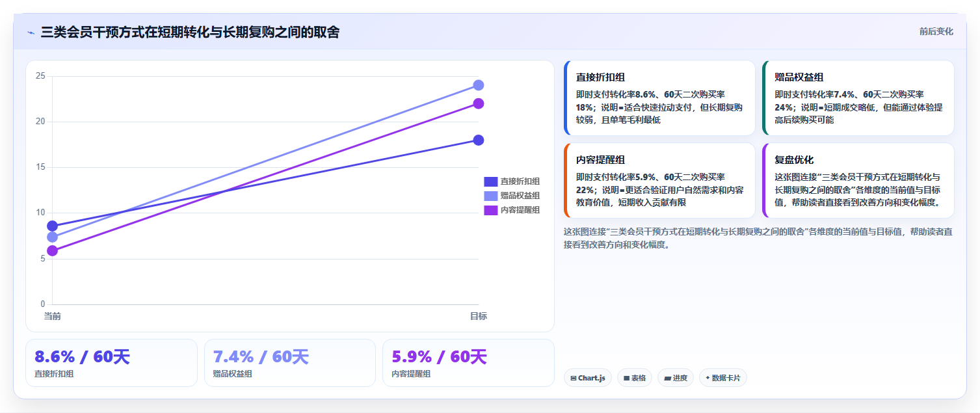
Task: Click 内容提醒组 caption under 5.9% stat
Action: 411,374
